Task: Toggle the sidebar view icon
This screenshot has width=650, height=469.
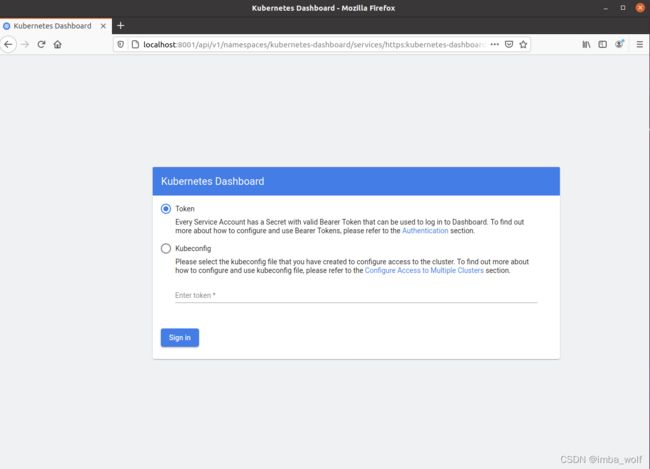Action: (602, 44)
